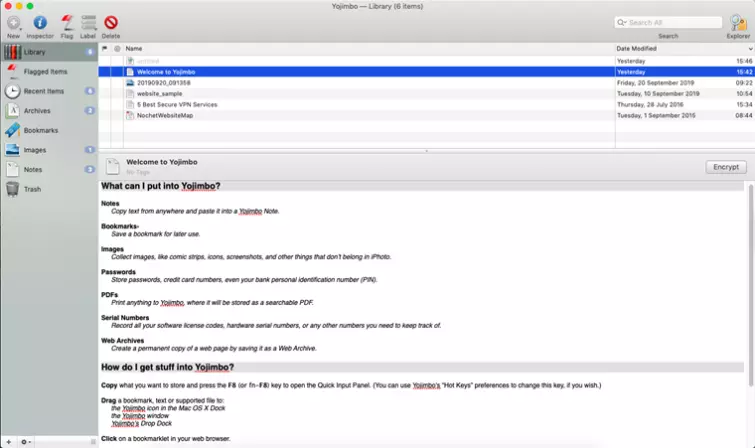Open the gear action menu at bottom left
The height and width of the screenshot is (448, 755).
click(25, 441)
